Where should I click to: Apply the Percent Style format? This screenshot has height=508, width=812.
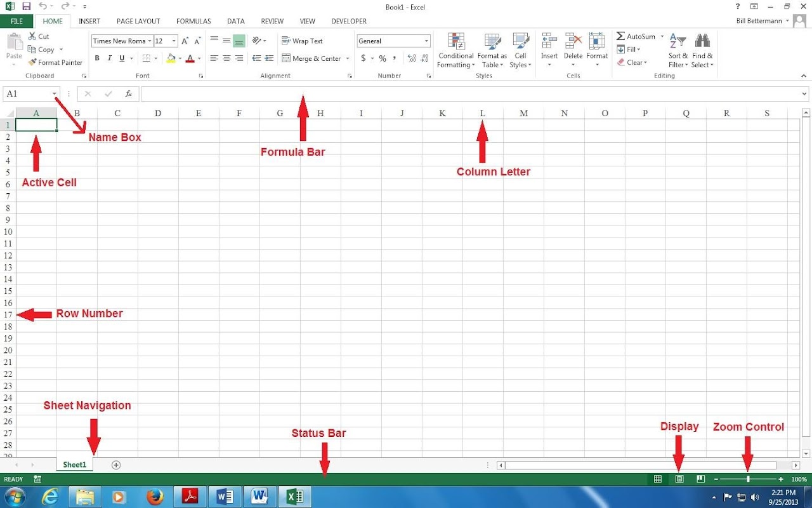[x=383, y=58]
